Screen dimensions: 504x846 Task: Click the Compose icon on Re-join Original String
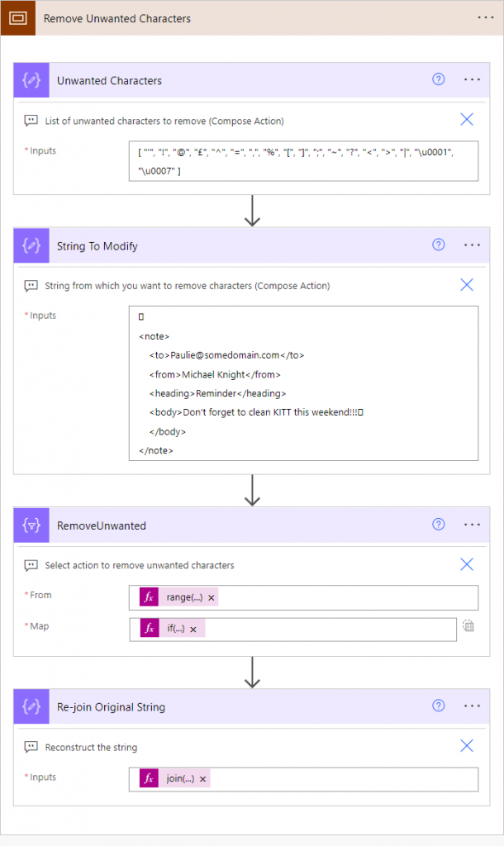click(x=31, y=706)
